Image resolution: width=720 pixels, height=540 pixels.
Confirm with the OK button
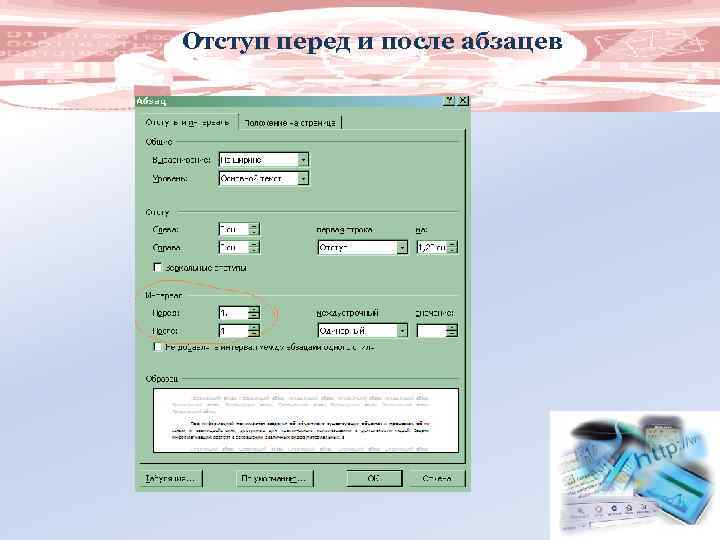click(x=374, y=478)
